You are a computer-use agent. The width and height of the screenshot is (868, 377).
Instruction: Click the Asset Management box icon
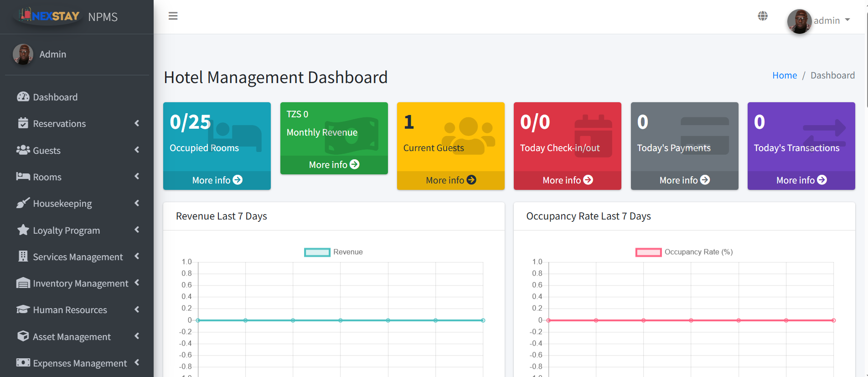click(23, 336)
